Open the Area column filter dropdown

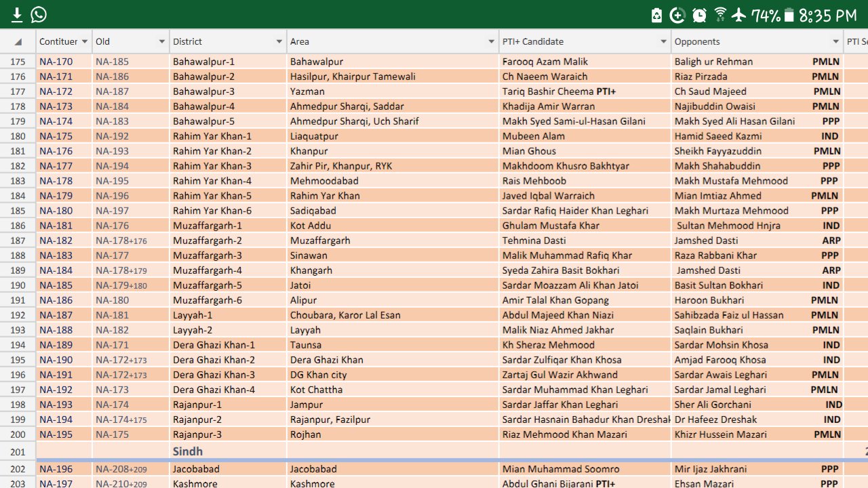coord(492,42)
